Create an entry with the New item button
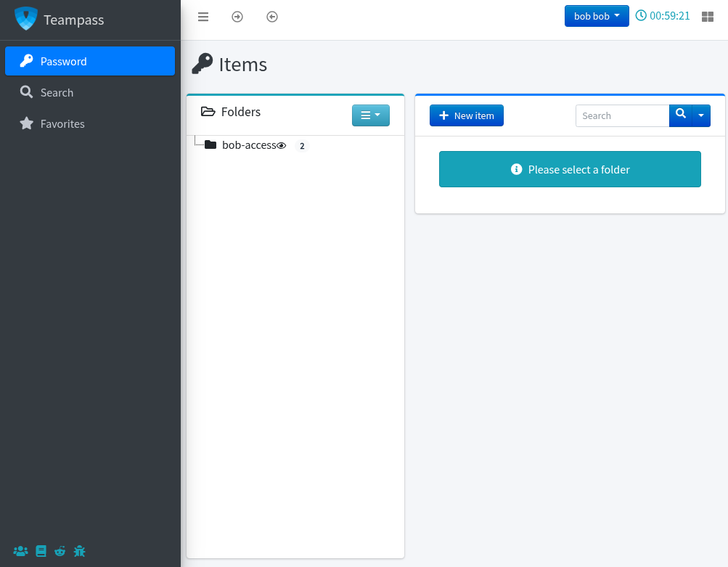 [466, 115]
